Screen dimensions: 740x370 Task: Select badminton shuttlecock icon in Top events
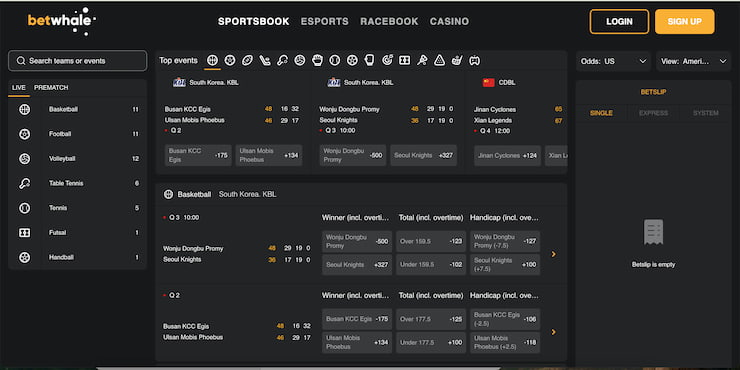[422, 60]
